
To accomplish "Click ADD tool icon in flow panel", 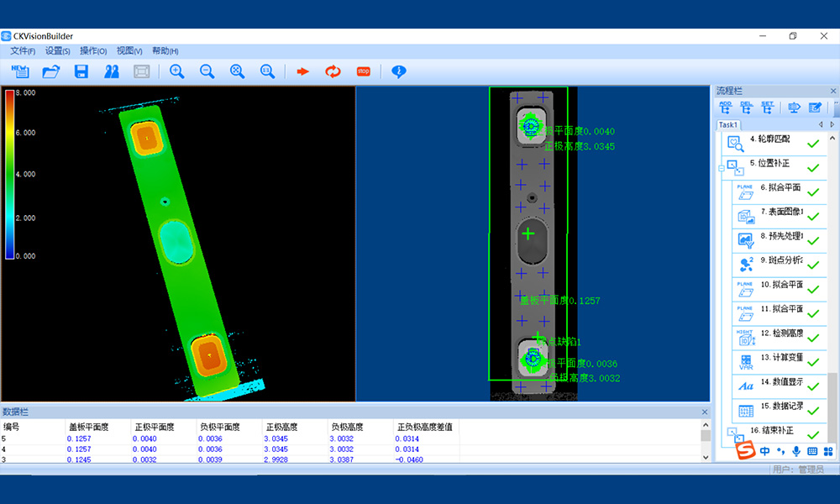I will [x=725, y=108].
